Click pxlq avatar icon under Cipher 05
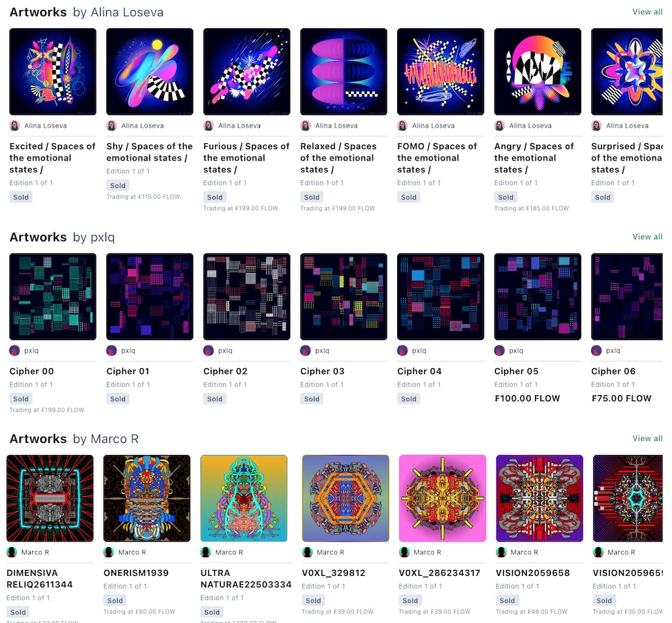Screen dimensions: 672x623 tap(499, 351)
